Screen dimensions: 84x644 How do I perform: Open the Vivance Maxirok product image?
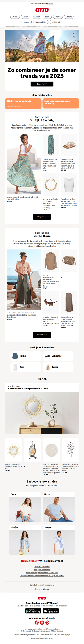(x=51, y=145)
